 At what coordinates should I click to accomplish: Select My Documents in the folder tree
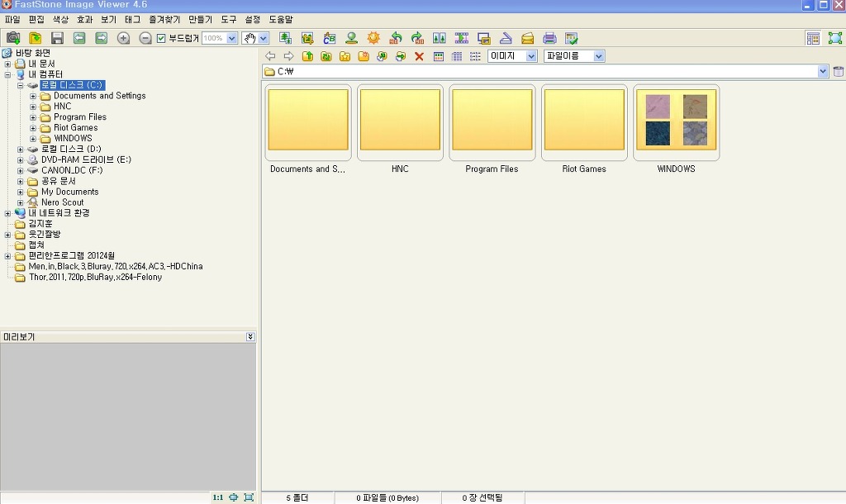click(x=69, y=192)
